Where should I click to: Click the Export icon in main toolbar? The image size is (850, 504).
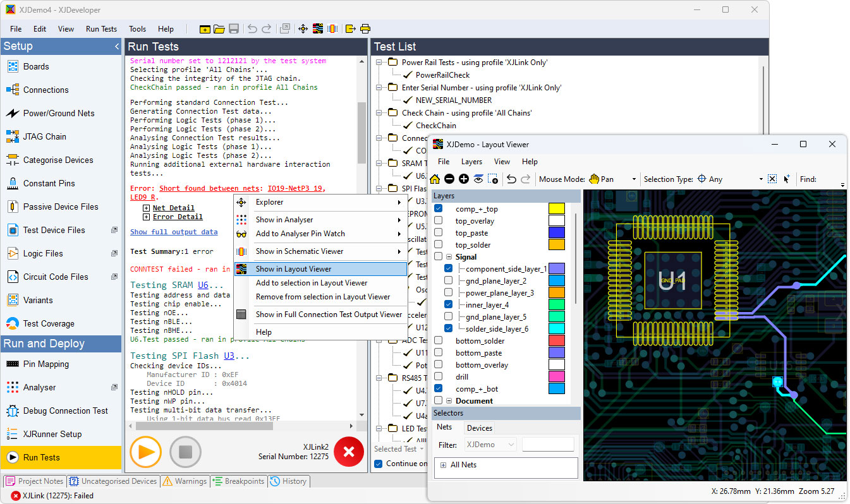(350, 29)
